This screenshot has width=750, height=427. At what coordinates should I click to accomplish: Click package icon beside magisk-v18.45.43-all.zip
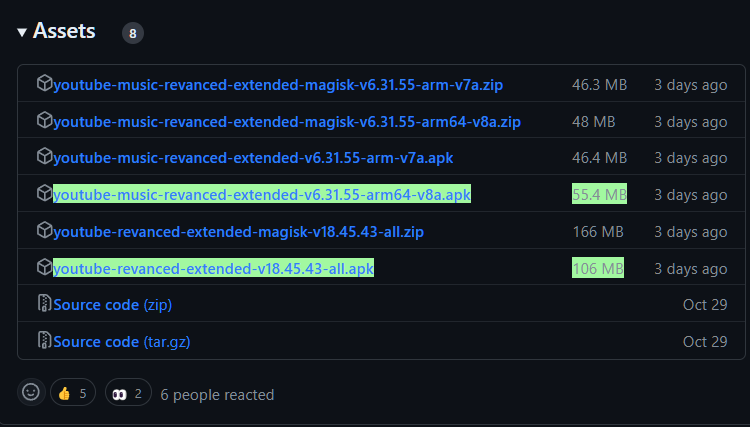(x=44, y=230)
